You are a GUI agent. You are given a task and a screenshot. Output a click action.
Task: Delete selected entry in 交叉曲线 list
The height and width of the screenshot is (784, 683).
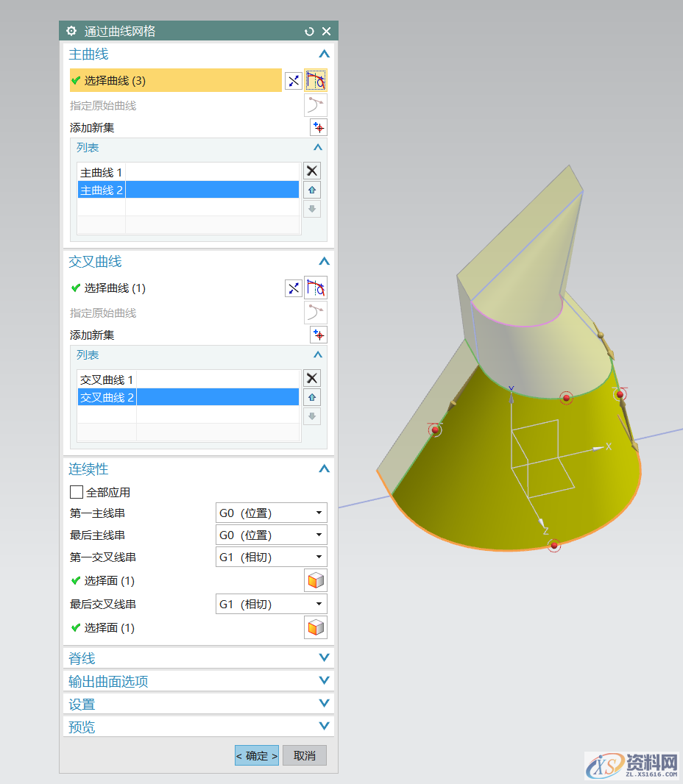pos(312,378)
